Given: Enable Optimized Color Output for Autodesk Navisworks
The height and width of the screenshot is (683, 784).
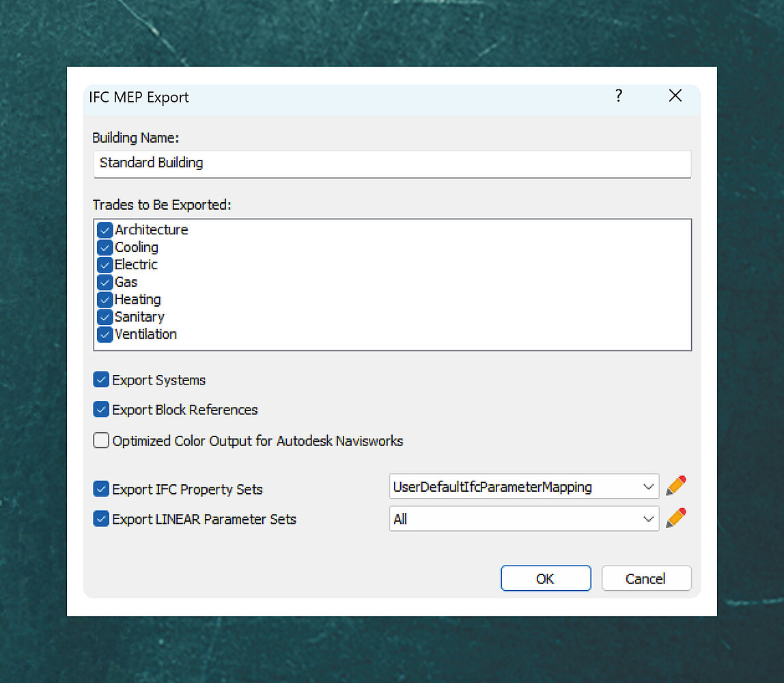Looking at the screenshot, I should 101,441.
